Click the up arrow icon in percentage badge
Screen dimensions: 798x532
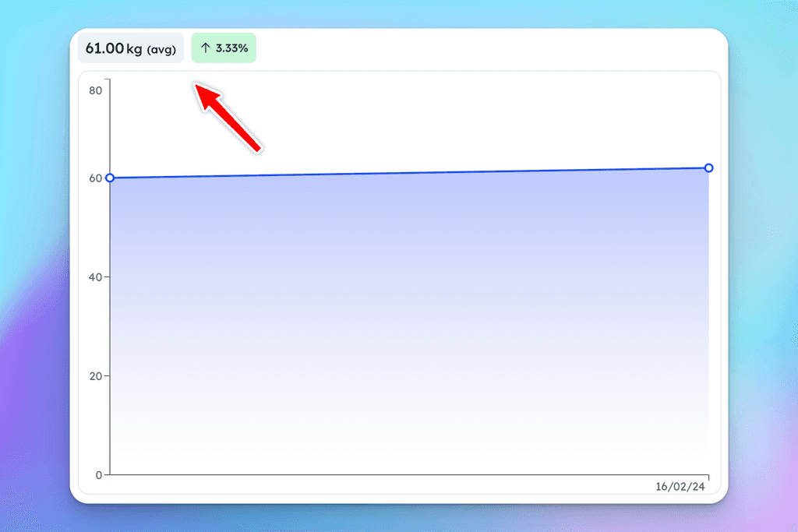(205, 48)
